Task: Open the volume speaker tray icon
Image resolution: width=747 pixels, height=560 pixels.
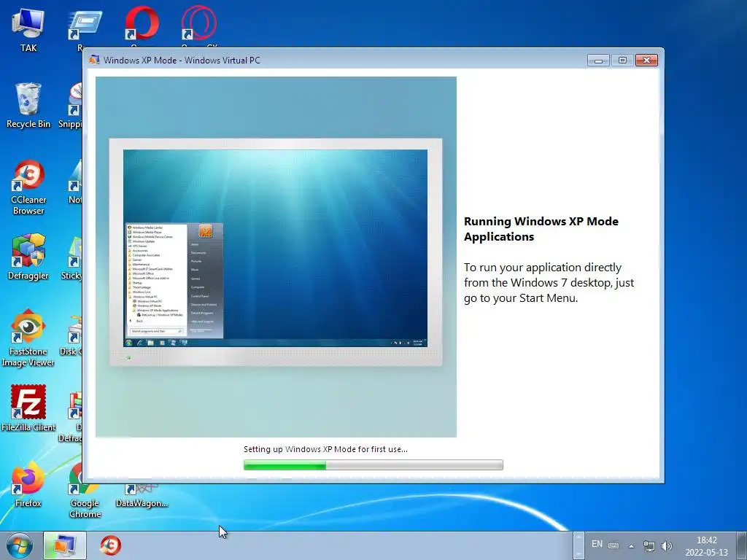Action: [x=667, y=545]
